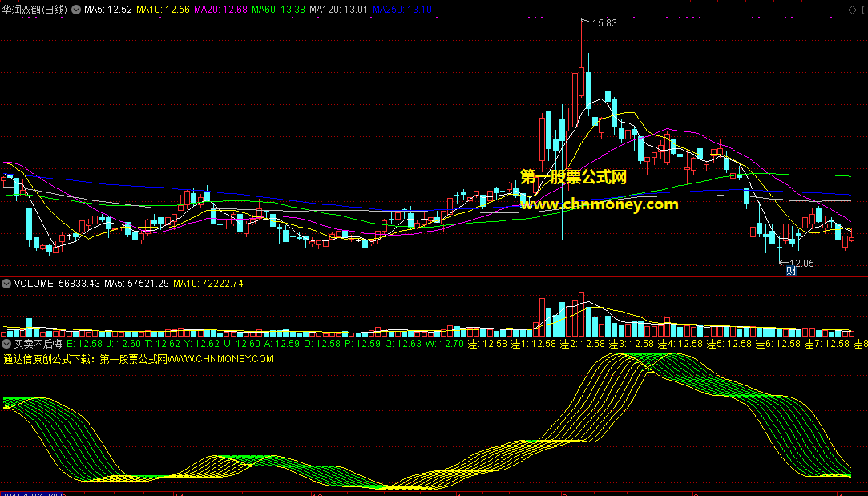
Task: Click the U: 12.60 indicator value
Action: point(242,344)
